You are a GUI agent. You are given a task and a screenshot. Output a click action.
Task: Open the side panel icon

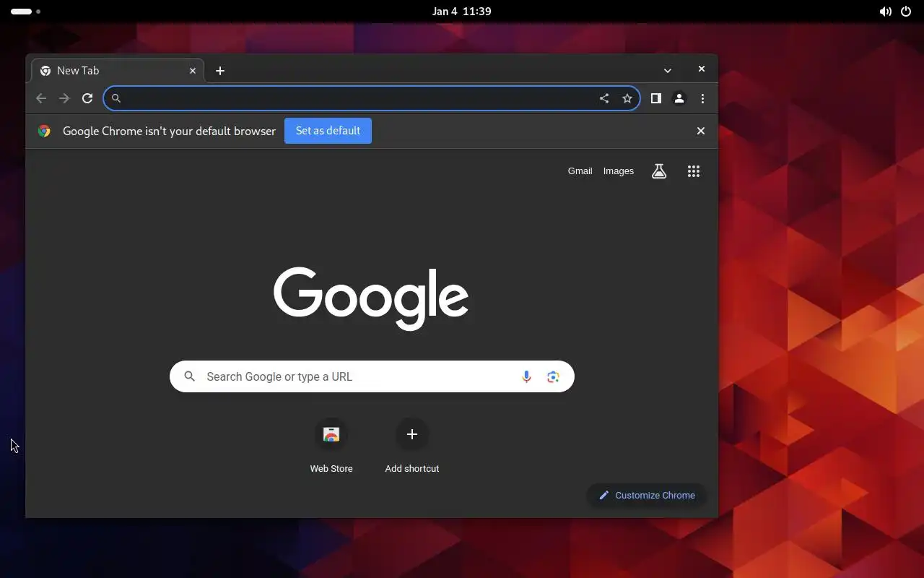click(656, 98)
